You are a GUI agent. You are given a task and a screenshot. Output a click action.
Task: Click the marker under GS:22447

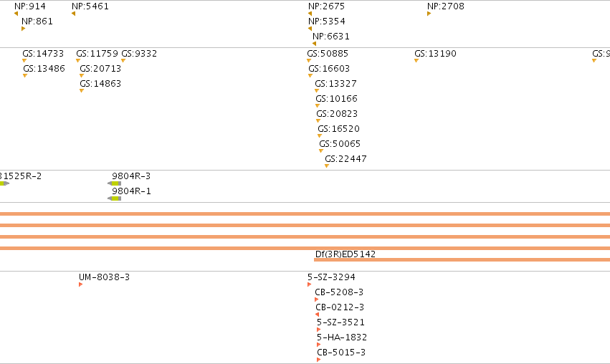pos(327,166)
